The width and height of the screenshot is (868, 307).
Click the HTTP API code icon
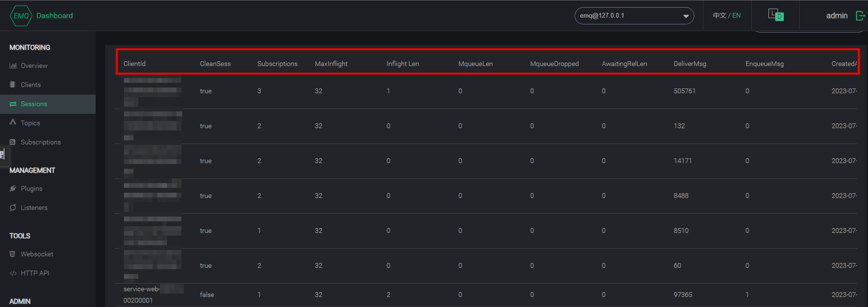(x=13, y=273)
